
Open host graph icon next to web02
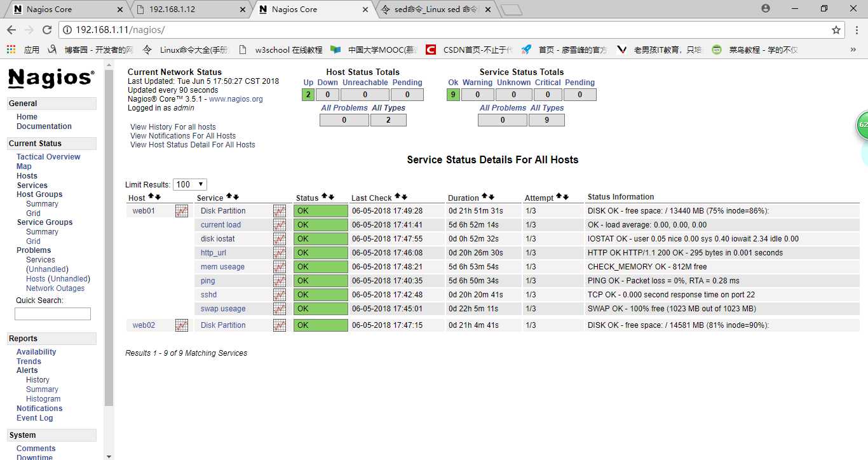pos(182,325)
